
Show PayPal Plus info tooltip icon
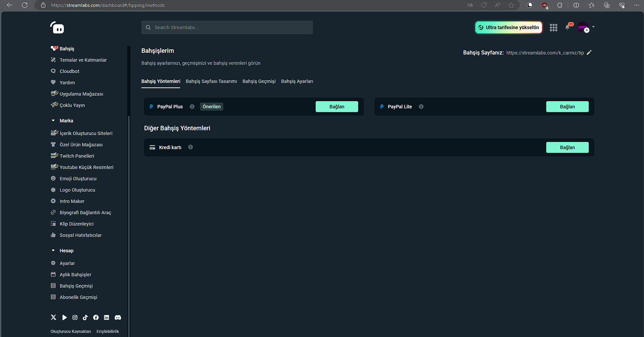[192, 107]
